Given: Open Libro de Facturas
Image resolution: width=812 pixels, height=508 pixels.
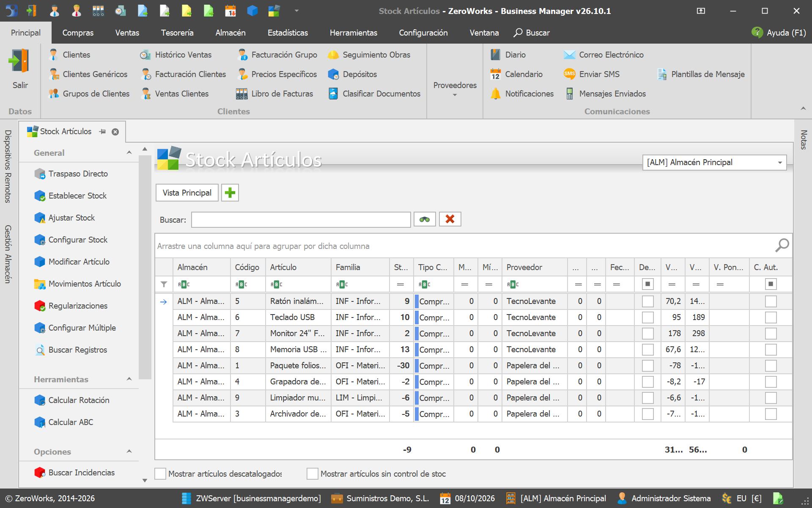Looking at the screenshot, I should click(275, 94).
